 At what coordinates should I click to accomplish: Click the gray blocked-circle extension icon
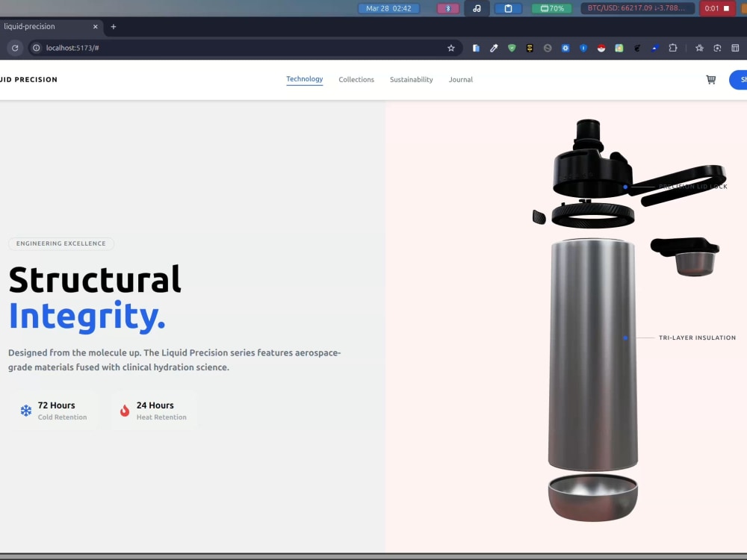click(548, 48)
